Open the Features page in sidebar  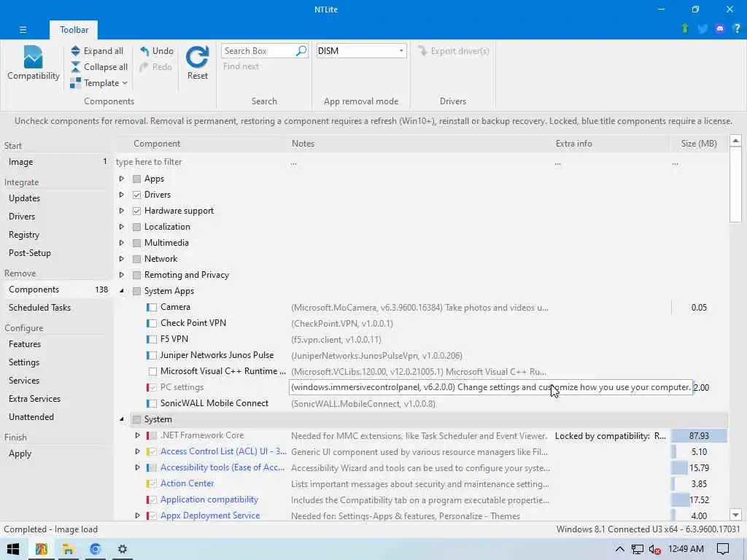(x=25, y=344)
